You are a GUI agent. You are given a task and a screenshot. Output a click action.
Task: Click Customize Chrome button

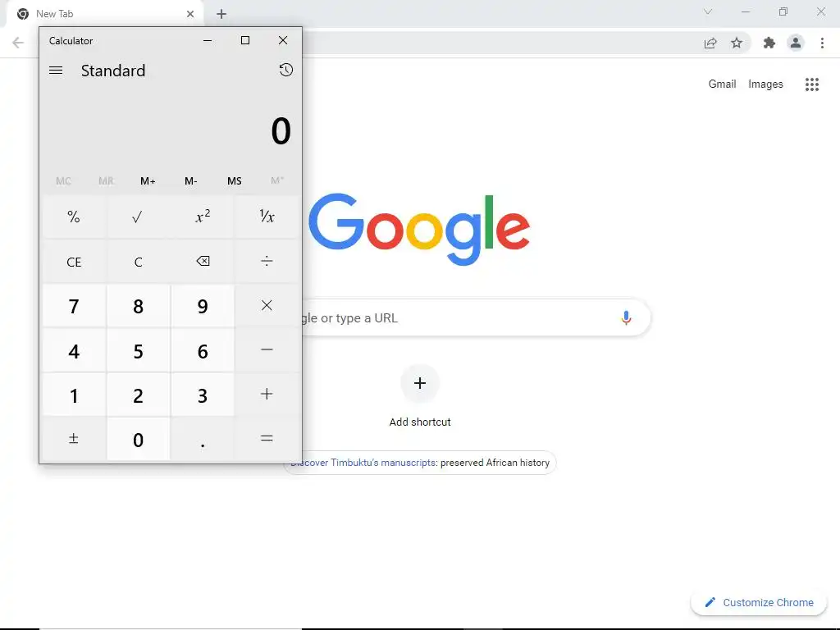click(760, 602)
